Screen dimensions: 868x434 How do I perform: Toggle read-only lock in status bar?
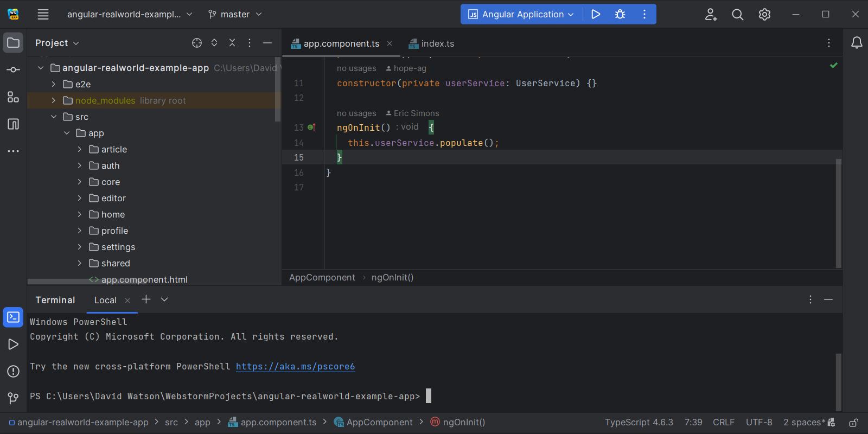[853, 423]
